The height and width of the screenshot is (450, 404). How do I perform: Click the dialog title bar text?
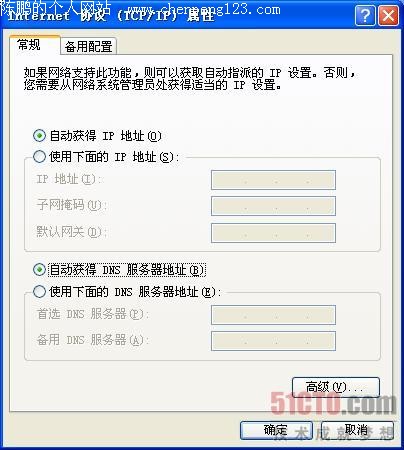pyautogui.click(x=111, y=15)
